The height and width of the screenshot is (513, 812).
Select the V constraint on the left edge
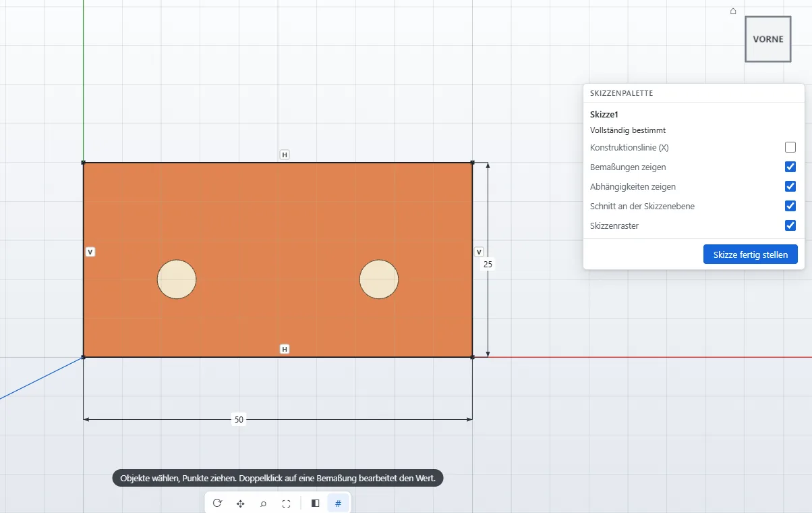tap(90, 252)
